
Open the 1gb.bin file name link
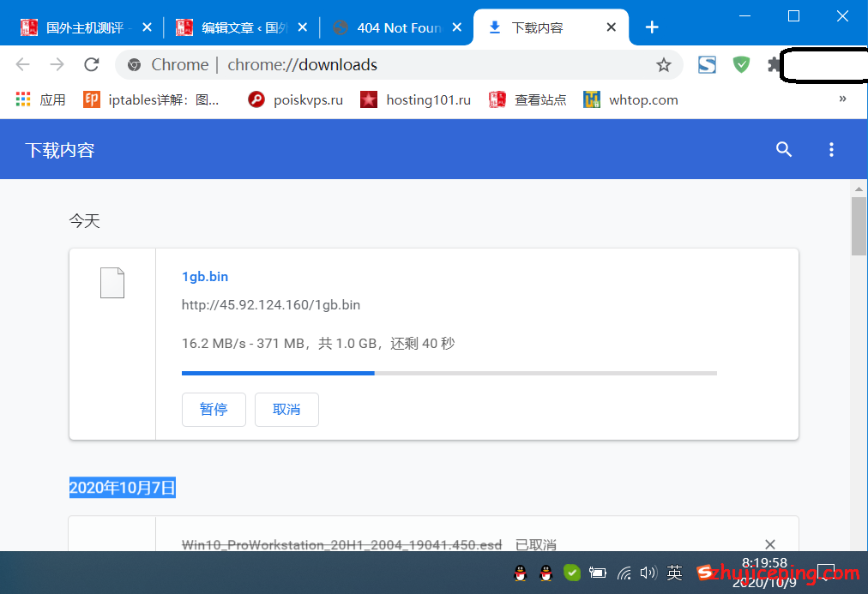click(205, 277)
